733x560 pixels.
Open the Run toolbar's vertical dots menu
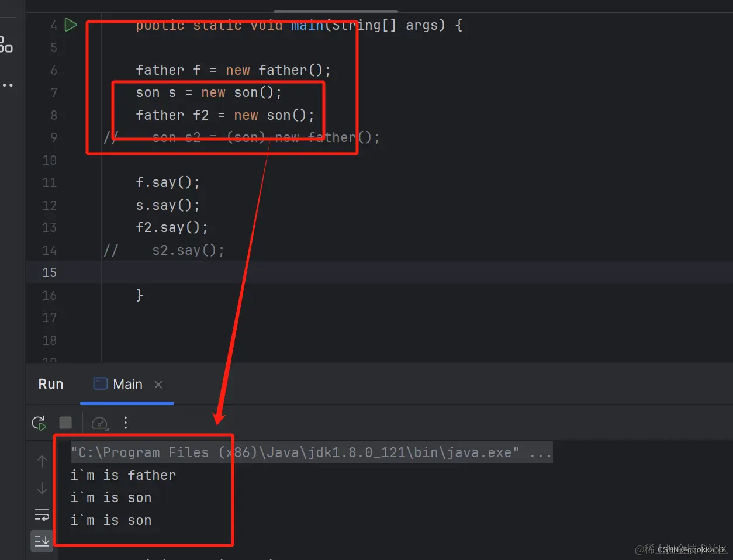(x=126, y=423)
